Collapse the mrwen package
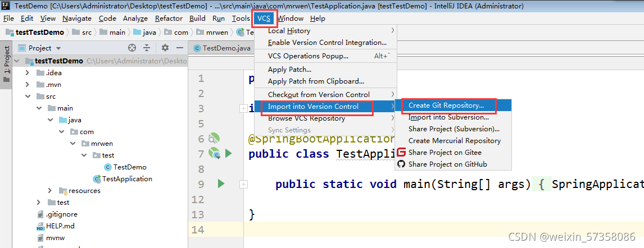The image size is (644, 248). click(x=72, y=144)
